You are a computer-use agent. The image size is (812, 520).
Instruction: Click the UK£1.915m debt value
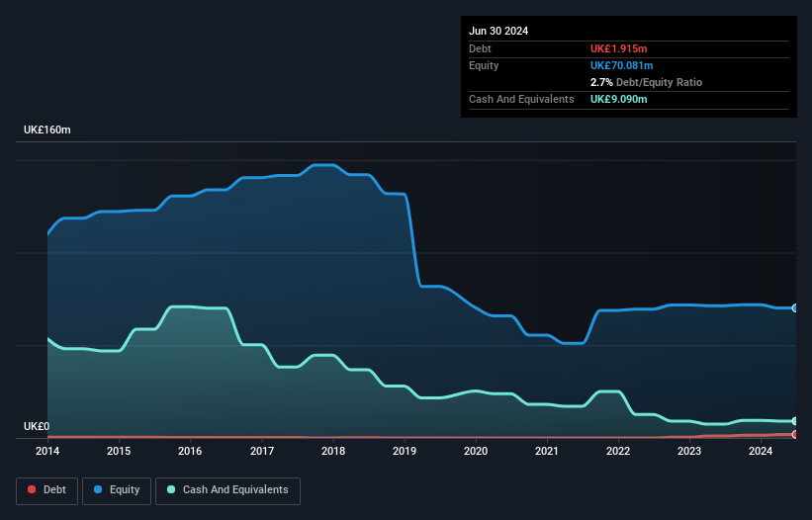coord(619,48)
